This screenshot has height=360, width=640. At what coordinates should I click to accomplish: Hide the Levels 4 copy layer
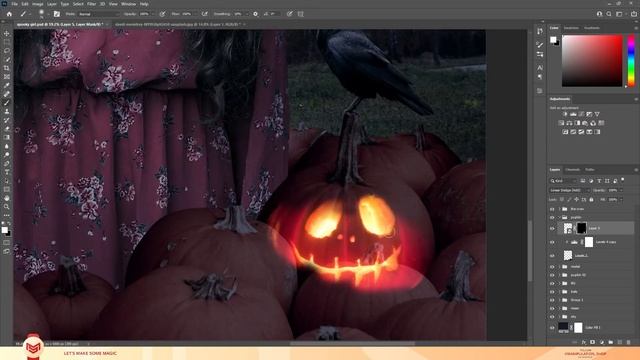[552, 242]
